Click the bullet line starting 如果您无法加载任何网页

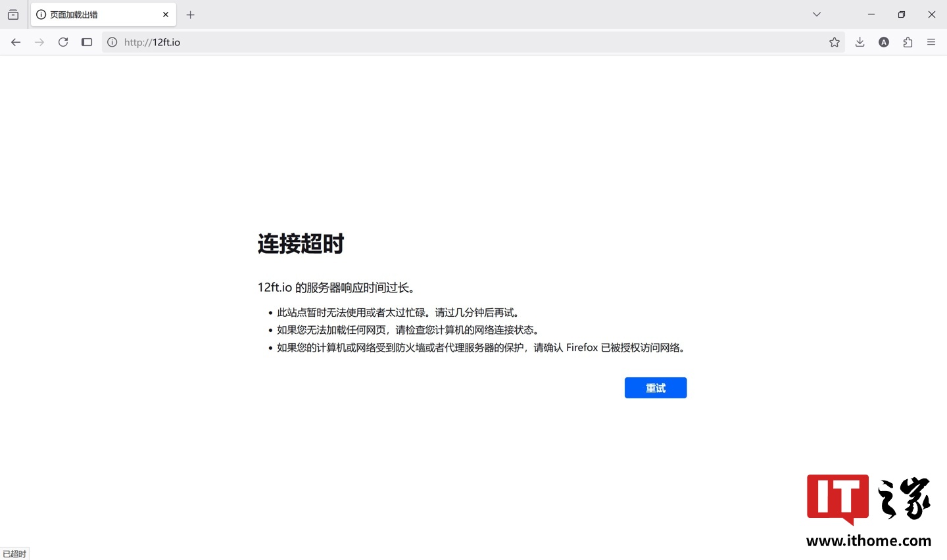pos(408,330)
